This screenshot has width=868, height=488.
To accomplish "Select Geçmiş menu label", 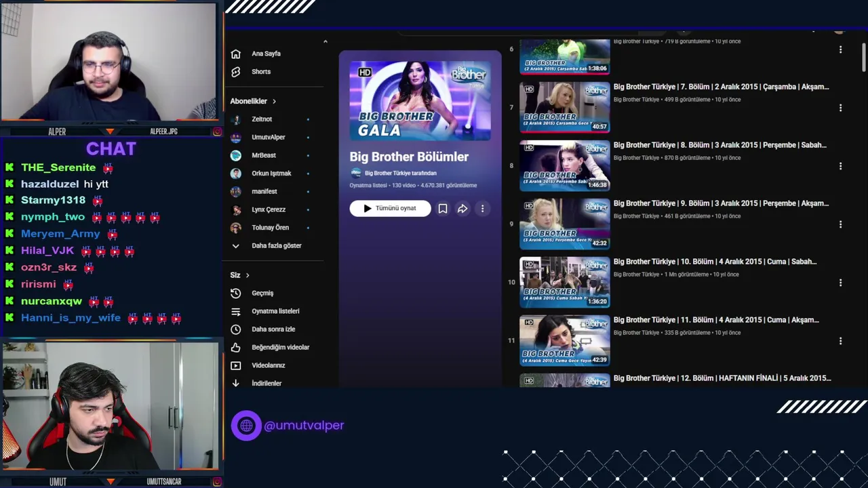I will click(x=262, y=293).
